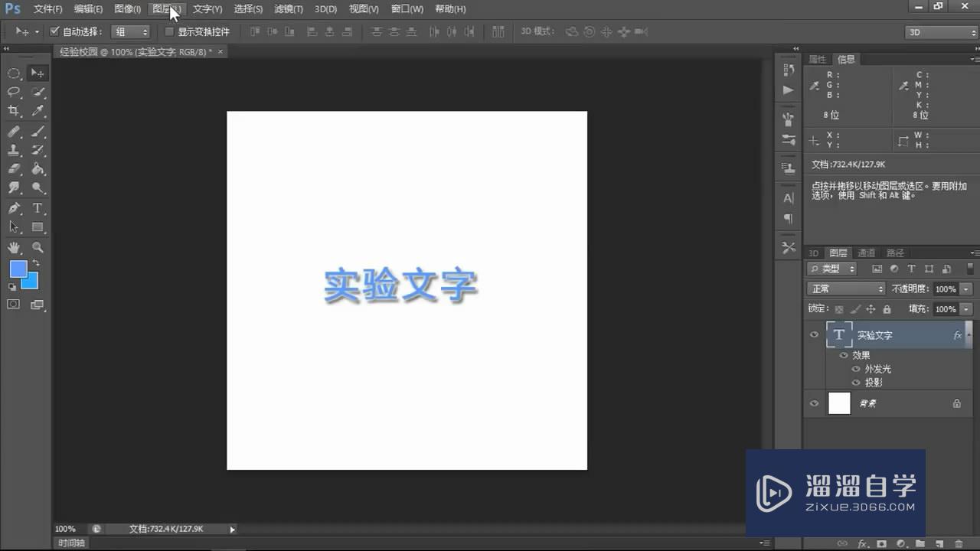Select the Lasso tool
This screenshot has height=551, width=980.
click(14, 92)
